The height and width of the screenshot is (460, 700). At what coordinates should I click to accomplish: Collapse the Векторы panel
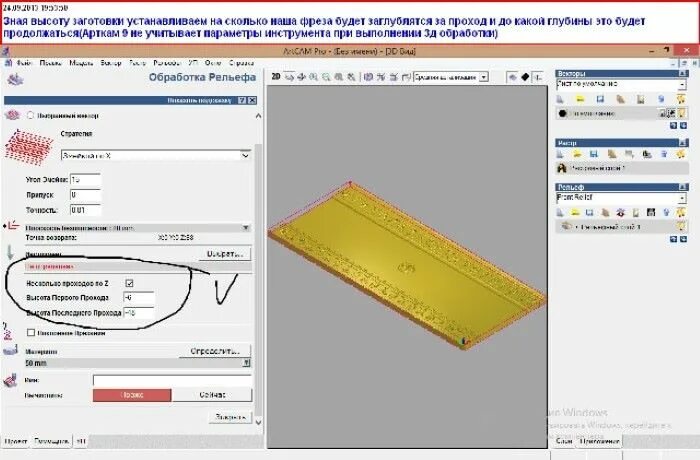(x=683, y=73)
